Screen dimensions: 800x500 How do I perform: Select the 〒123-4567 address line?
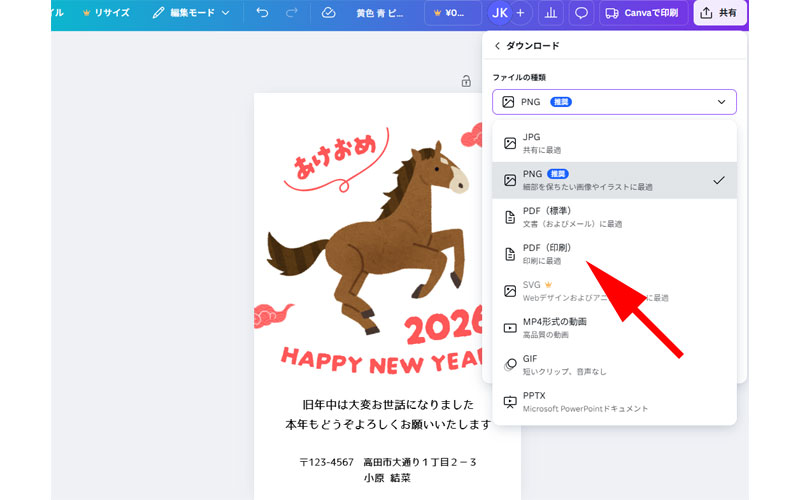(387, 462)
